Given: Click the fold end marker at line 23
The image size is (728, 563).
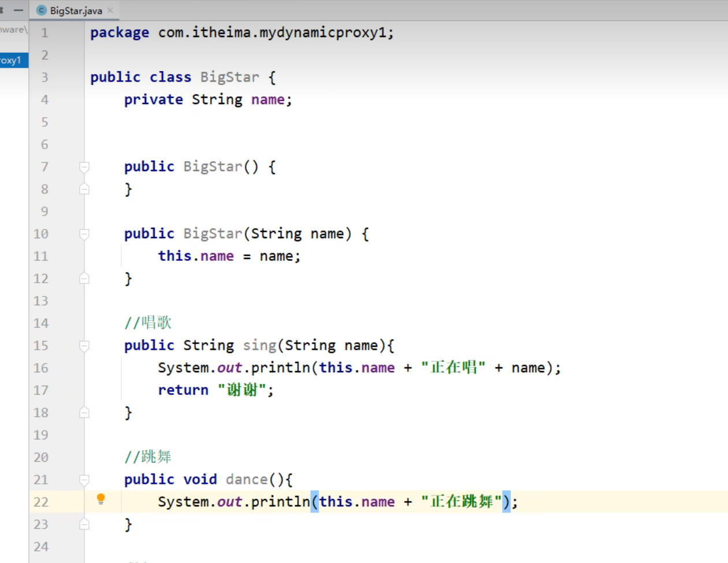Looking at the screenshot, I should tap(84, 524).
